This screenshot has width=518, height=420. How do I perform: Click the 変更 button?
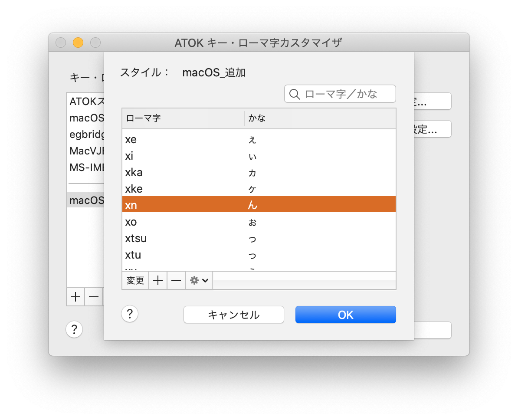point(135,281)
